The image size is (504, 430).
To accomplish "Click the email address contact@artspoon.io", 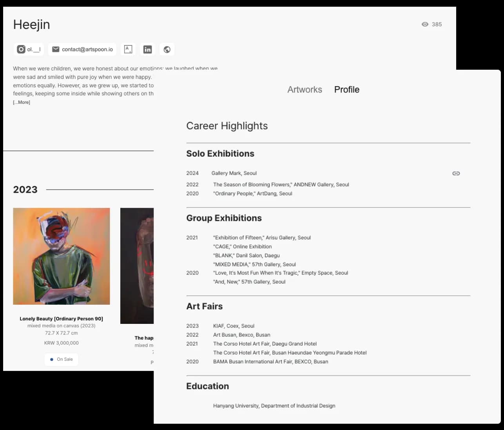I will (x=87, y=49).
